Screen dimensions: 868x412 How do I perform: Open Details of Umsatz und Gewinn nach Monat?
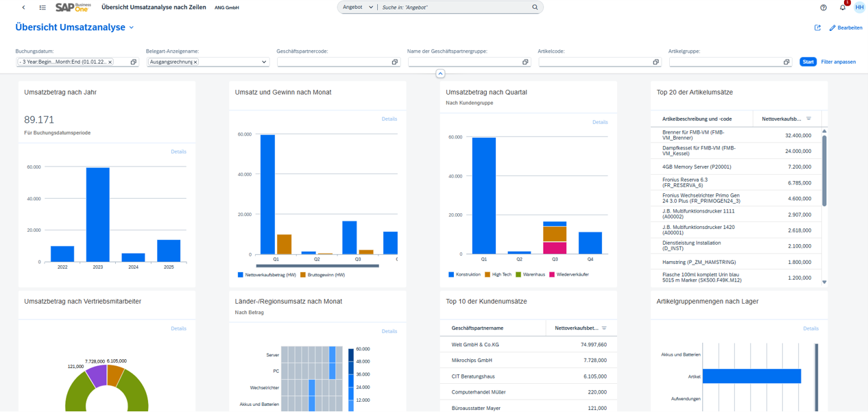click(389, 119)
